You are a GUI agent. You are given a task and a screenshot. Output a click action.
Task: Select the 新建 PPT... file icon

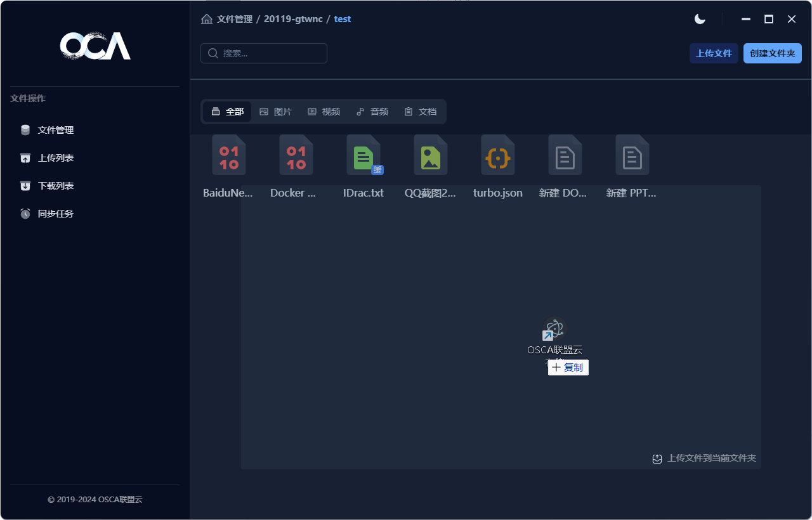click(x=632, y=155)
